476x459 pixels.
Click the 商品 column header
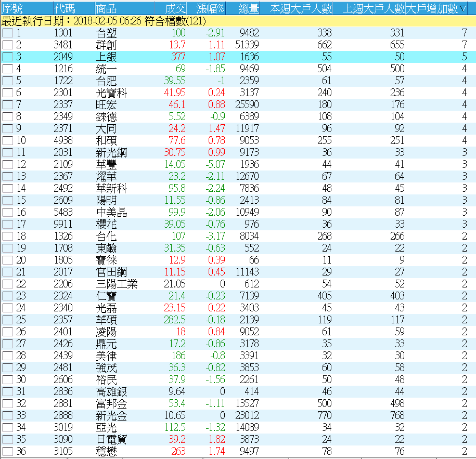(107, 9)
